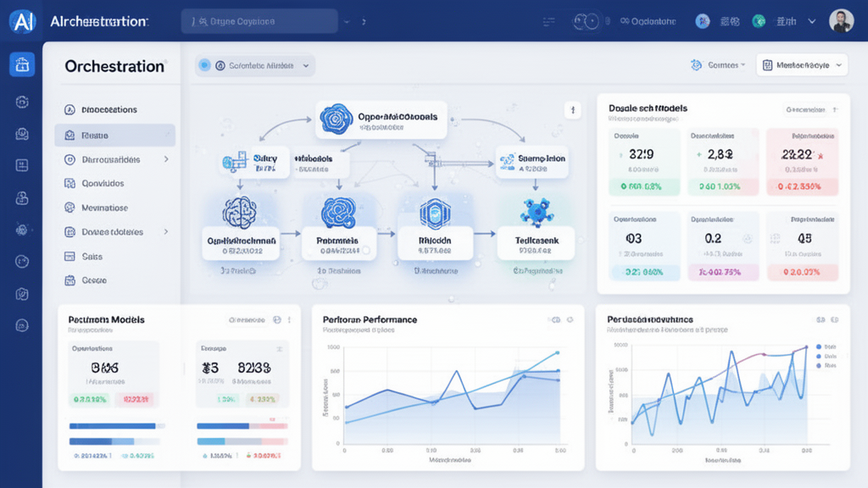
Task: Click the 'Ocdontone' link in the top bar
Action: (x=648, y=21)
